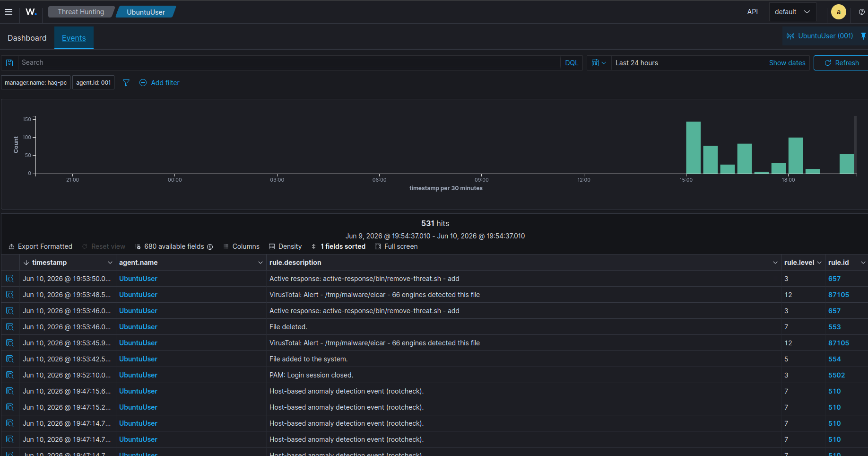The width and height of the screenshot is (868, 456).
Task: Inspect document details for File deleted event
Action: pos(9,327)
